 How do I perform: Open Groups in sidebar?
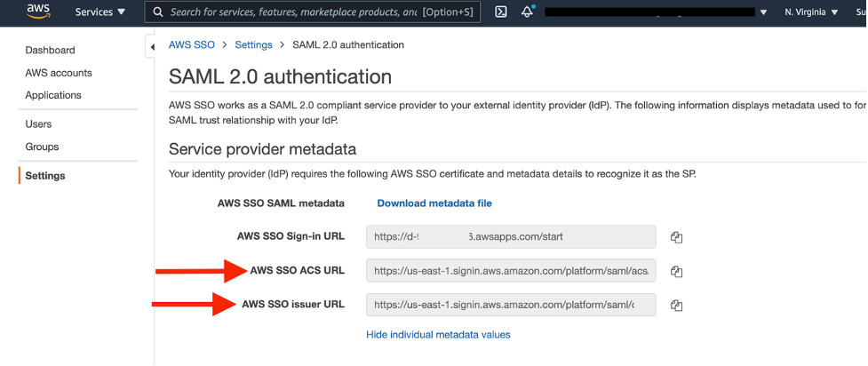click(x=42, y=147)
